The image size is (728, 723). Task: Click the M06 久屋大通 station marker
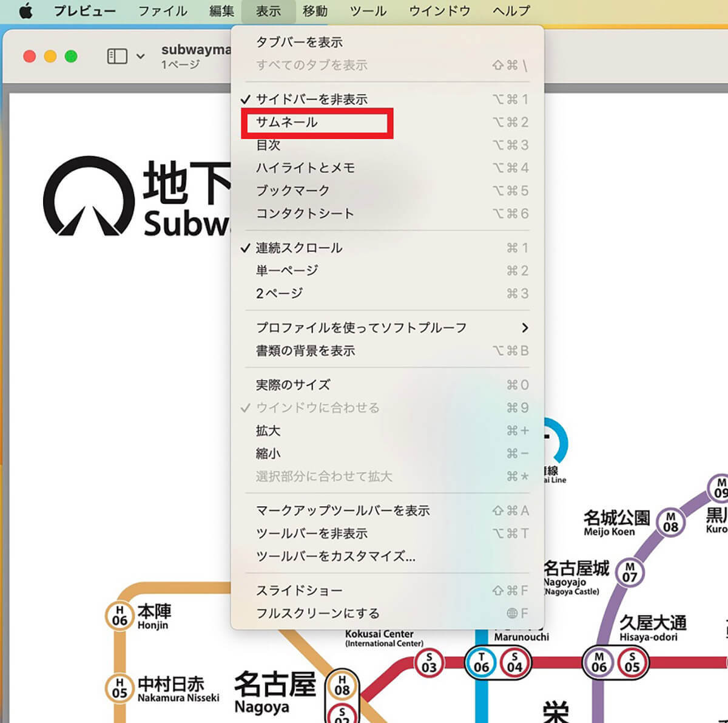[x=599, y=662]
